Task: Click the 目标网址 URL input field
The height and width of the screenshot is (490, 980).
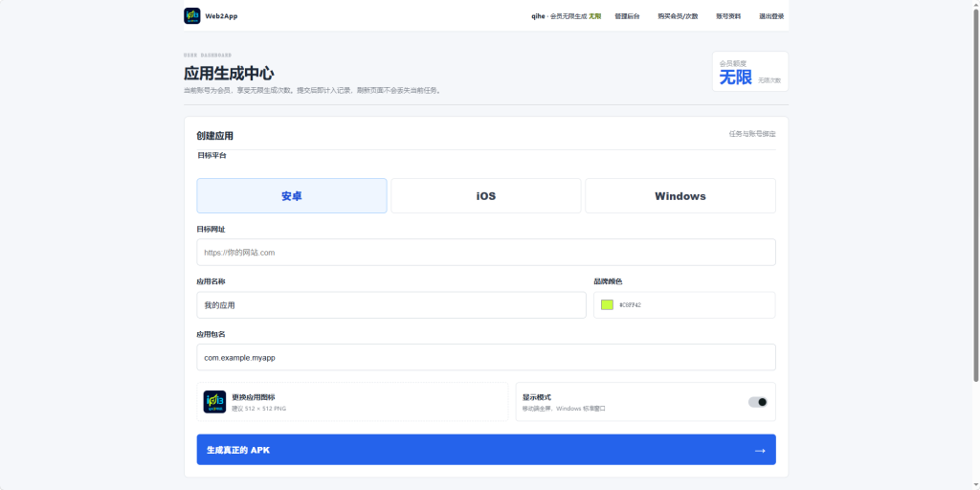Action: (486, 253)
